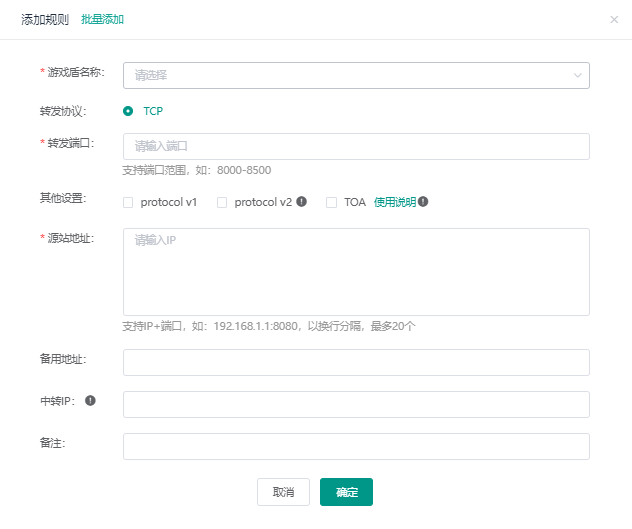This screenshot has height=529, width=632.
Task: Toggle the TOA checkbox
Action: pyautogui.click(x=332, y=202)
